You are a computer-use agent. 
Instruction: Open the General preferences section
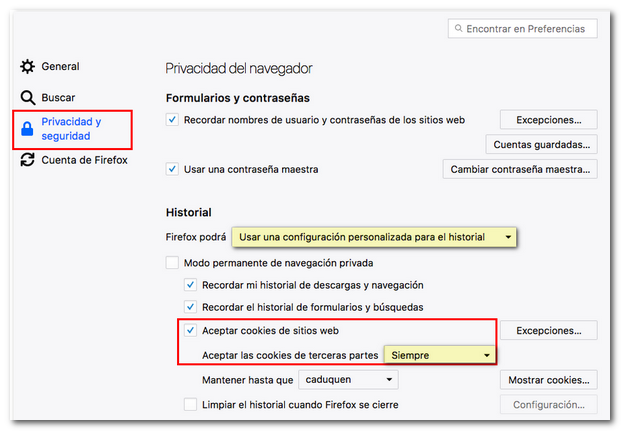(60, 67)
